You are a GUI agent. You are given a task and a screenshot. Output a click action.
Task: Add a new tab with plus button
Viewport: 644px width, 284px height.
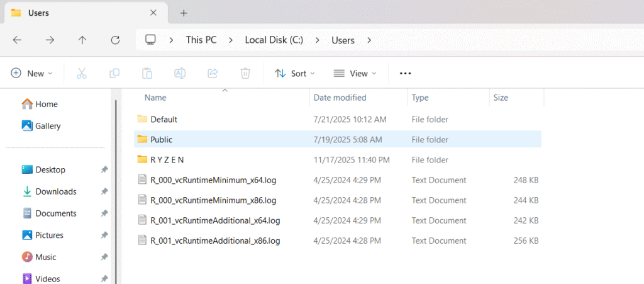[x=184, y=13]
